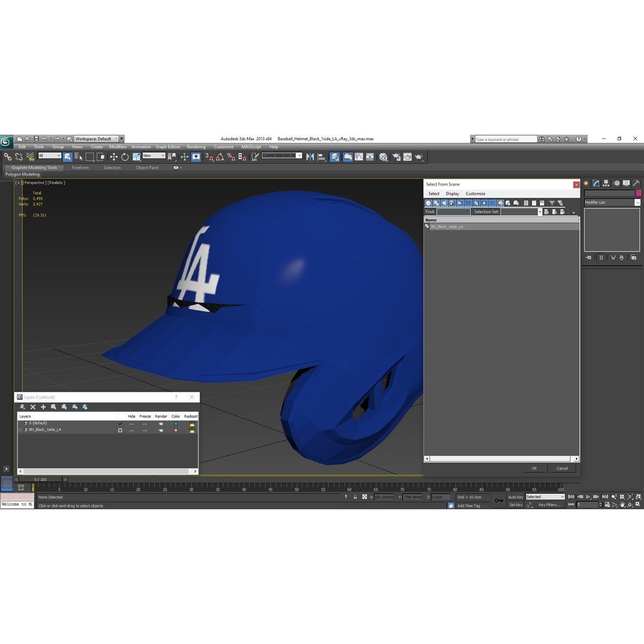Open Create Selection Set dropdown
This screenshot has height=644, width=644.
[x=281, y=155]
